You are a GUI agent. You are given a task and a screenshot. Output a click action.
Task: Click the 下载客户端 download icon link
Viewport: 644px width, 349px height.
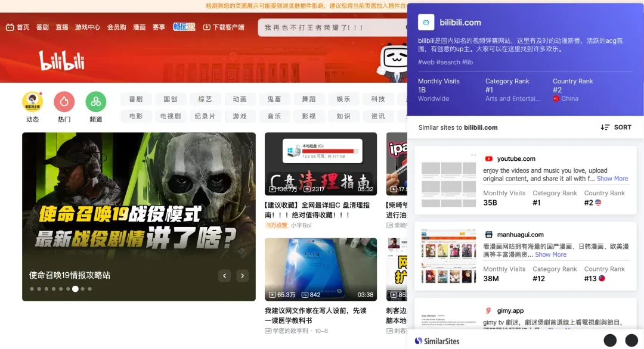click(224, 27)
